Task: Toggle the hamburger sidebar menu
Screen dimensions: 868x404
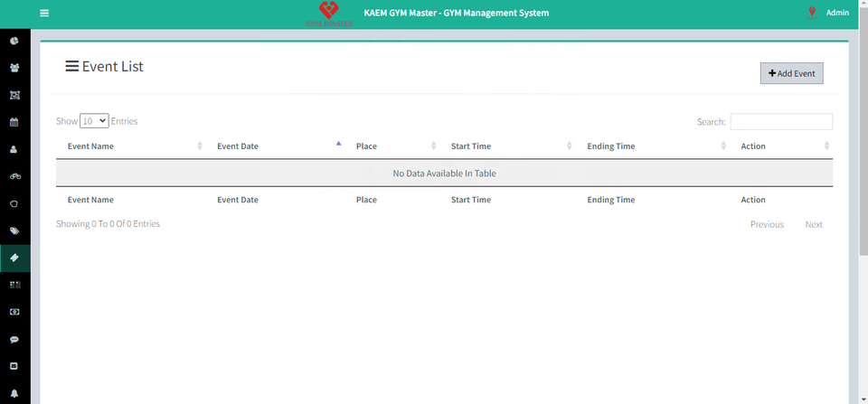Action: (x=44, y=14)
